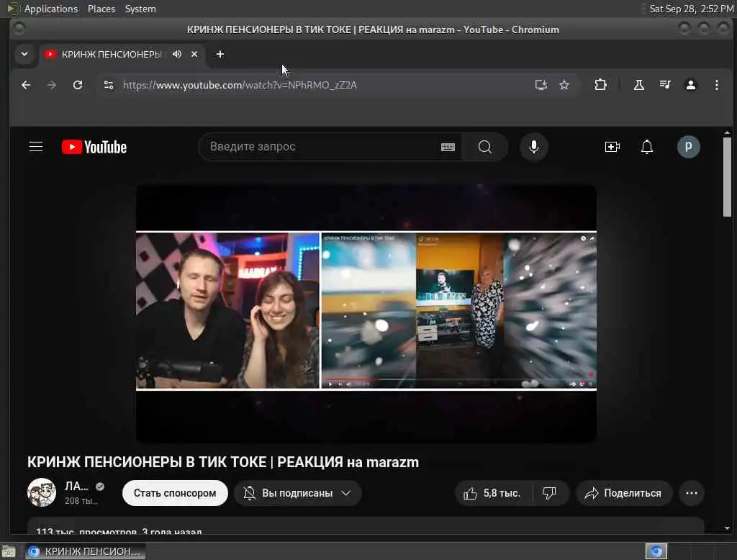Screen dimensions: 737x560
Task: Select the КРИНЖ ПЕНСИОН... taskbar window button
Action: pyautogui.click(x=85, y=551)
